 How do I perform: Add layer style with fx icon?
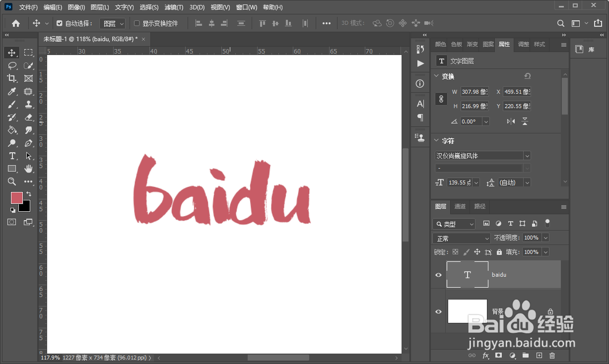tap(485, 356)
